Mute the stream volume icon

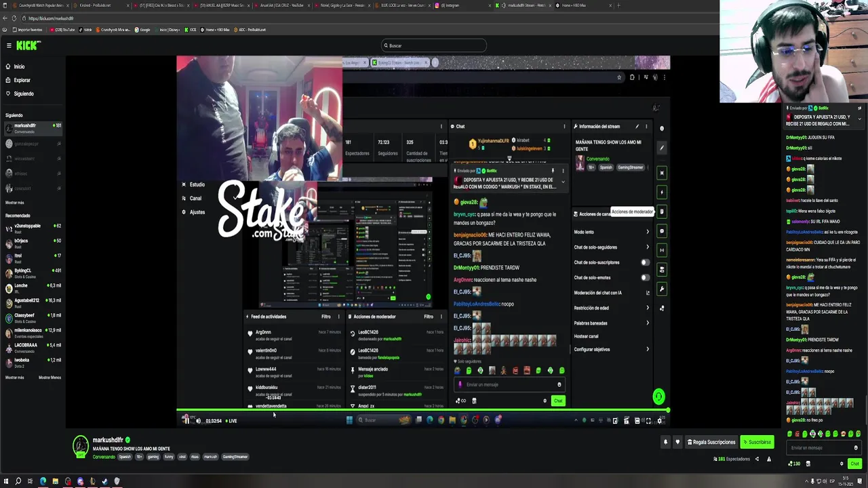[198, 421]
